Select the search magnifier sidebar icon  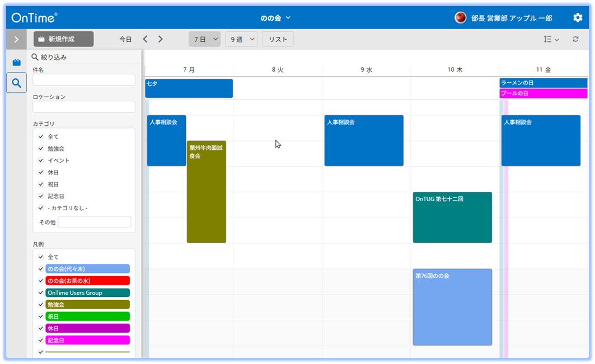pos(16,83)
